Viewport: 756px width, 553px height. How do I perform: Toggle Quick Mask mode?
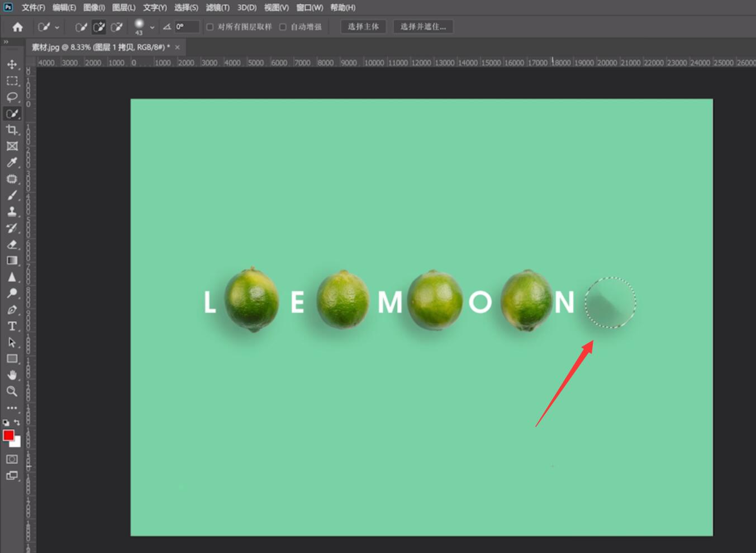click(x=12, y=459)
